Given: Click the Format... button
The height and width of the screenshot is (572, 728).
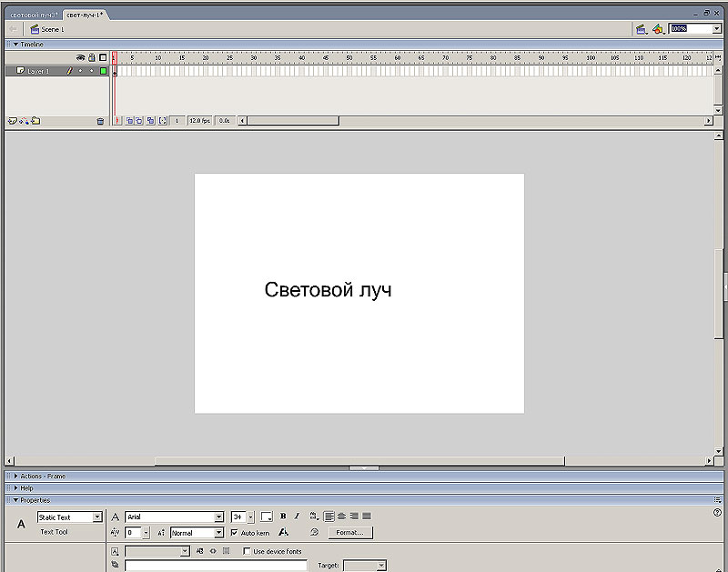Looking at the screenshot, I should (x=350, y=533).
